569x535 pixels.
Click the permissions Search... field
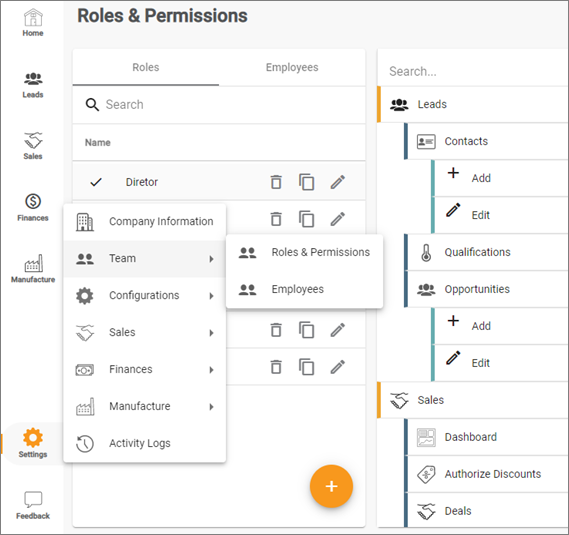472,71
